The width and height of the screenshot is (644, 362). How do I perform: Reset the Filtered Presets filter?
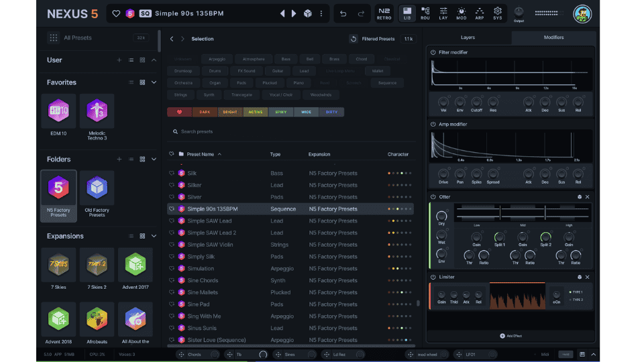(354, 39)
